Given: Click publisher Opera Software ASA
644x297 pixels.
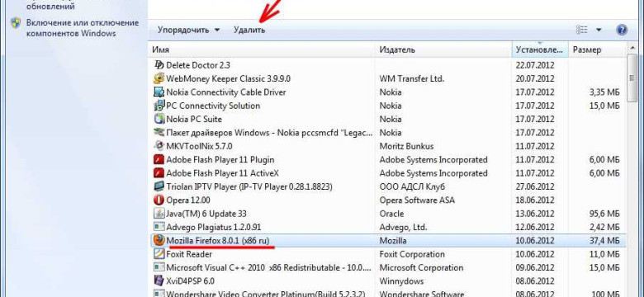Looking at the screenshot, I should coord(417,200).
